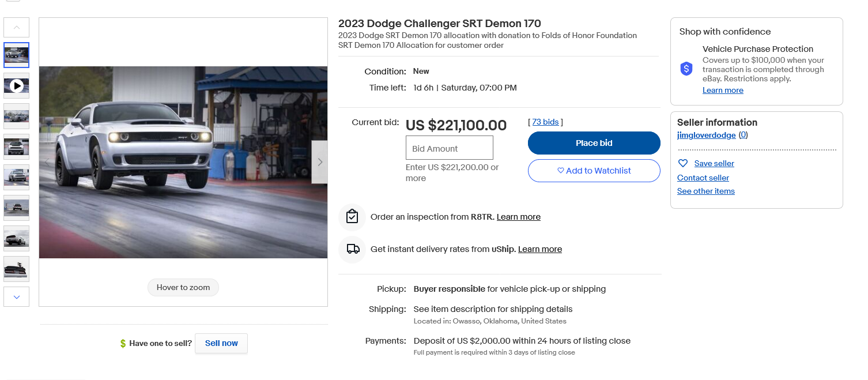868x380 pixels.
Task: Select the last thumbnail in the gallery
Action: (17, 269)
